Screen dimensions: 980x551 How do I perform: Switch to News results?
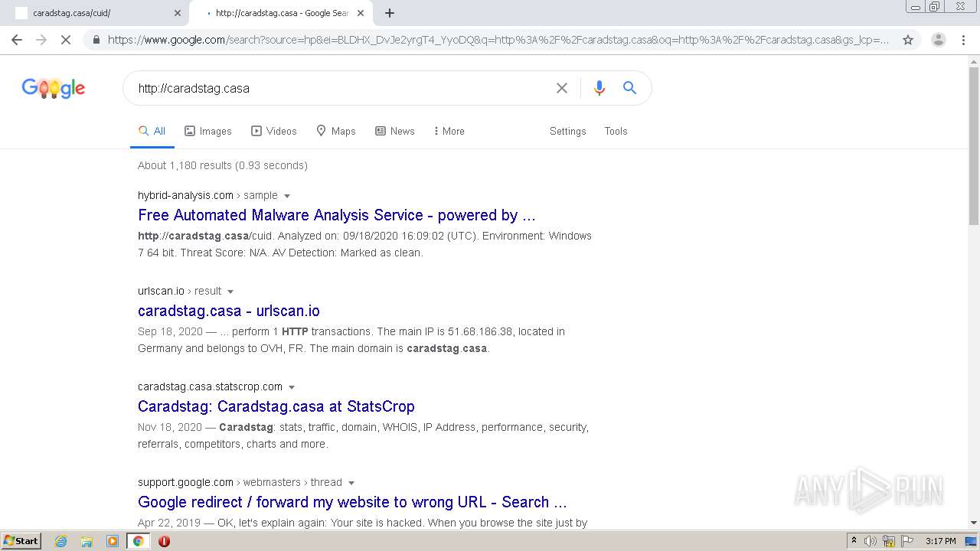[395, 132]
